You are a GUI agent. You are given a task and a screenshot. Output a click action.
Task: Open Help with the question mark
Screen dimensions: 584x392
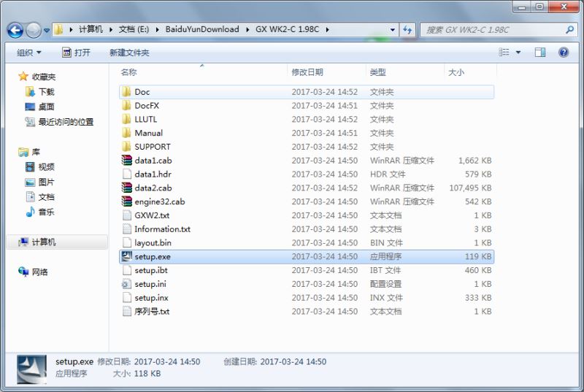(564, 53)
